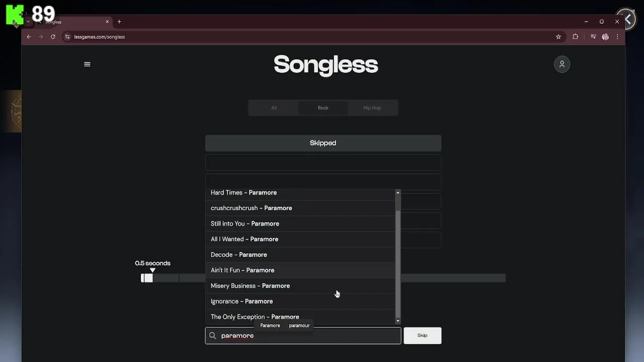
Task: Choose crushcrushcrush - Paramore
Action: click(300, 208)
